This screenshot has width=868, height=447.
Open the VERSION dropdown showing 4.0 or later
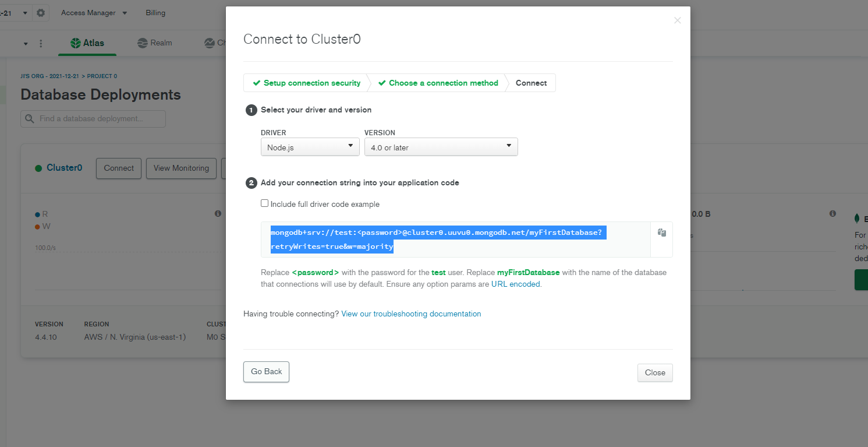(441, 147)
